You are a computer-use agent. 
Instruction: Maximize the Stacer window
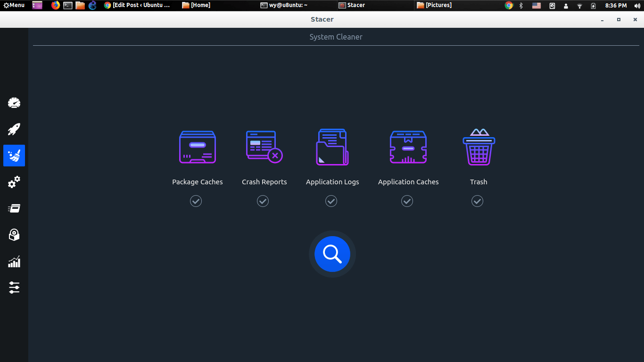(x=619, y=20)
